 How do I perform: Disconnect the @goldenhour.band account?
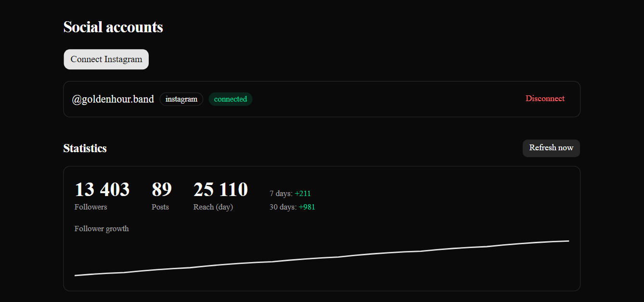click(x=545, y=99)
